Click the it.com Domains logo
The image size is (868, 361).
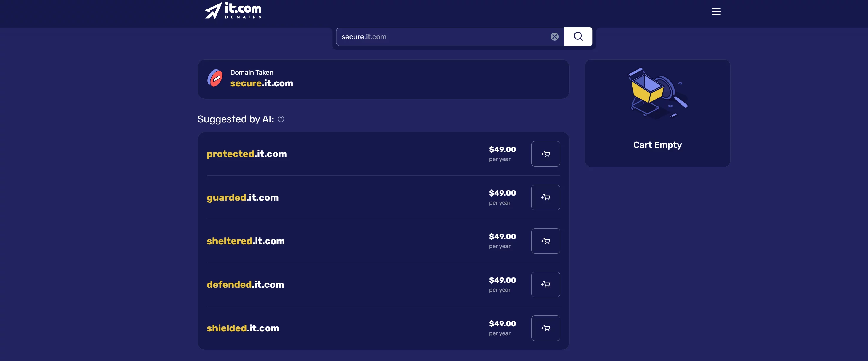click(233, 11)
